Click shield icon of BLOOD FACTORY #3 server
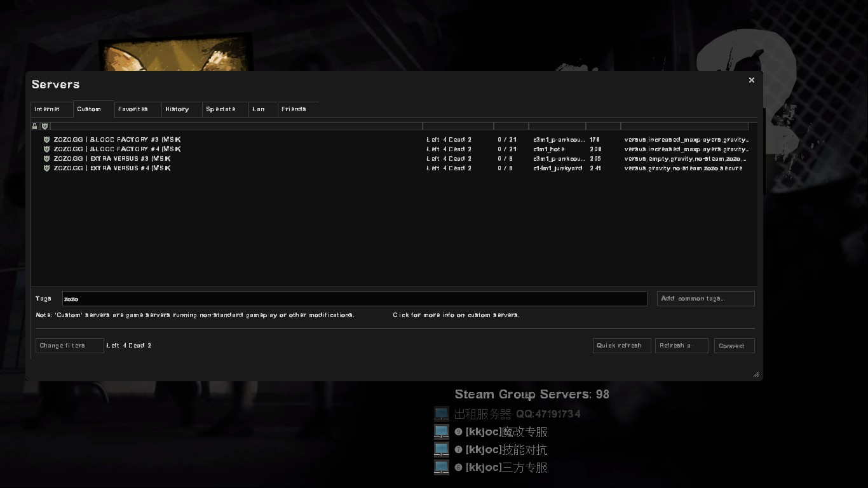Screen dimensions: 868x488 pyautogui.click(x=46, y=140)
